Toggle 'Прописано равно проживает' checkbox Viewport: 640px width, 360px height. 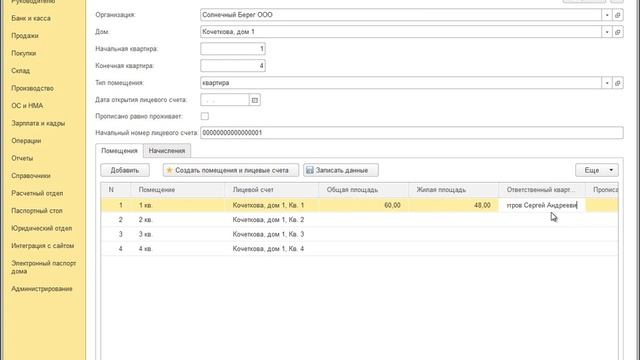[x=205, y=116]
